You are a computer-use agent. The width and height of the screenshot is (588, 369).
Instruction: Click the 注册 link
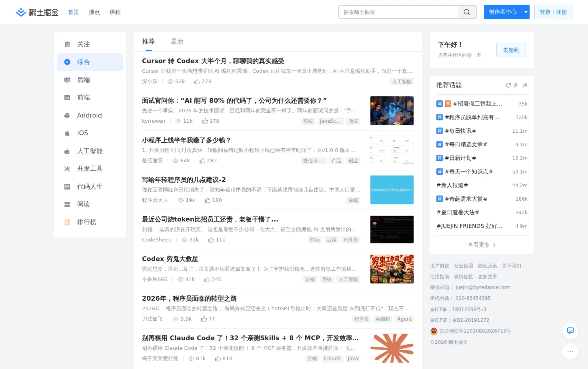point(562,12)
